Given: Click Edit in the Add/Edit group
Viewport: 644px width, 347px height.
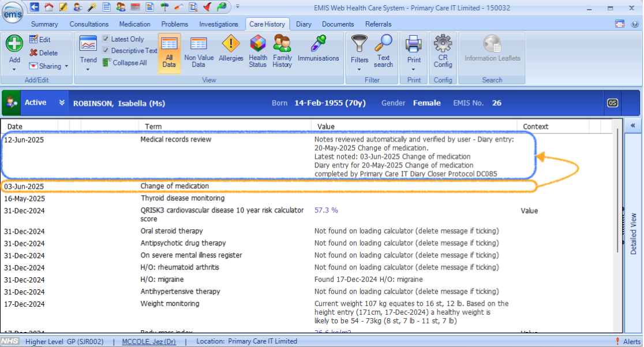Looking at the screenshot, I should [40, 39].
